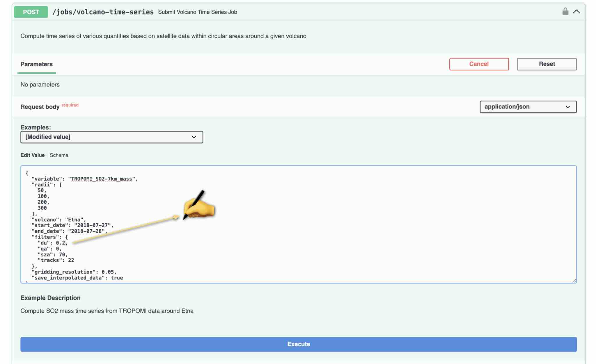Click the authorization lock icon
596x364 pixels.
coord(565,12)
